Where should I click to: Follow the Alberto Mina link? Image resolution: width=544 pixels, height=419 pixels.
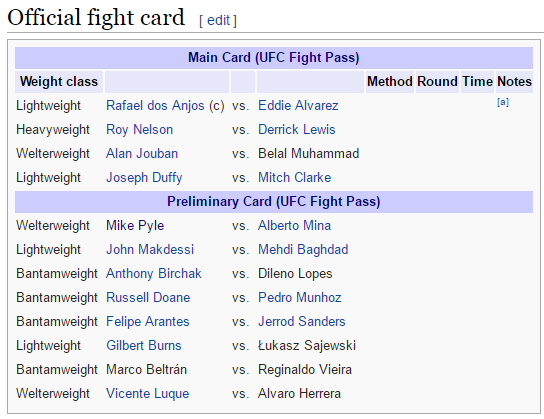pyautogui.click(x=294, y=225)
